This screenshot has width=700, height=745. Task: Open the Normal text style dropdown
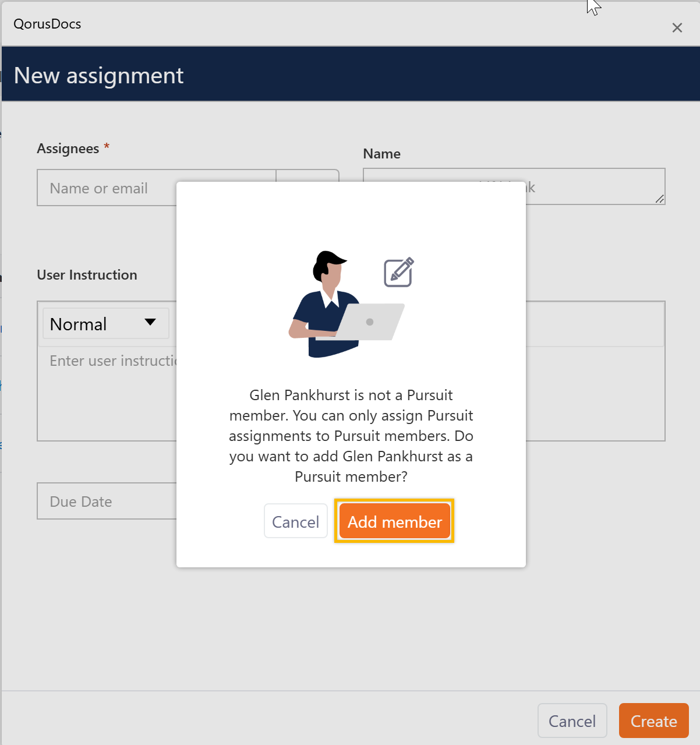[x=105, y=324]
